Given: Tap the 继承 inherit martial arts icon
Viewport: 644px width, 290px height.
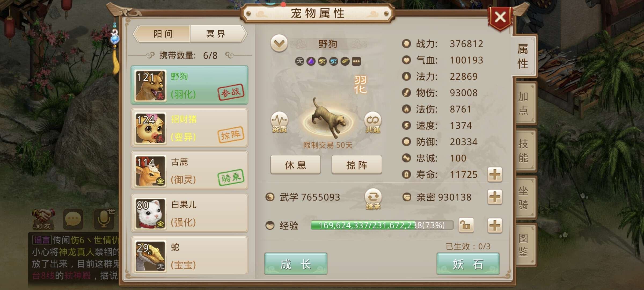Looking at the screenshot, I should (373, 199).
